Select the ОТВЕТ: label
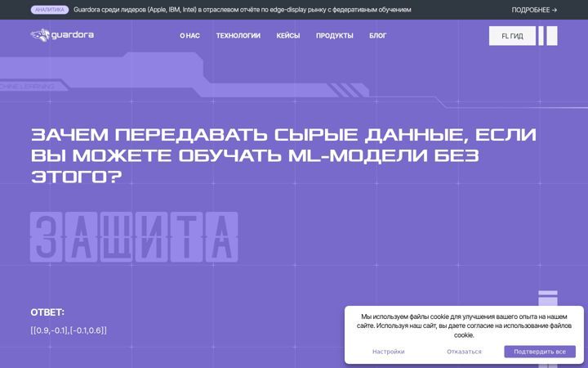 coord(47,312)
